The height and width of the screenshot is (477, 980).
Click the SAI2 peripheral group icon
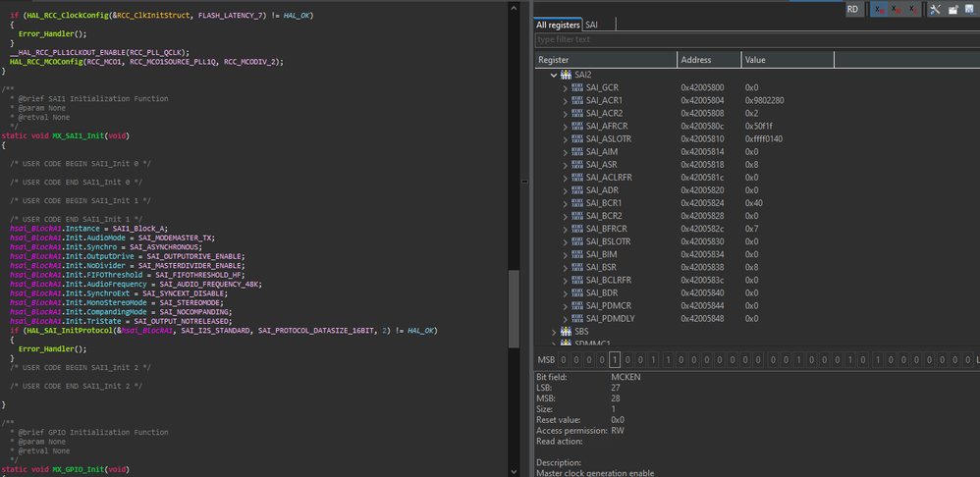click(566, 75)
